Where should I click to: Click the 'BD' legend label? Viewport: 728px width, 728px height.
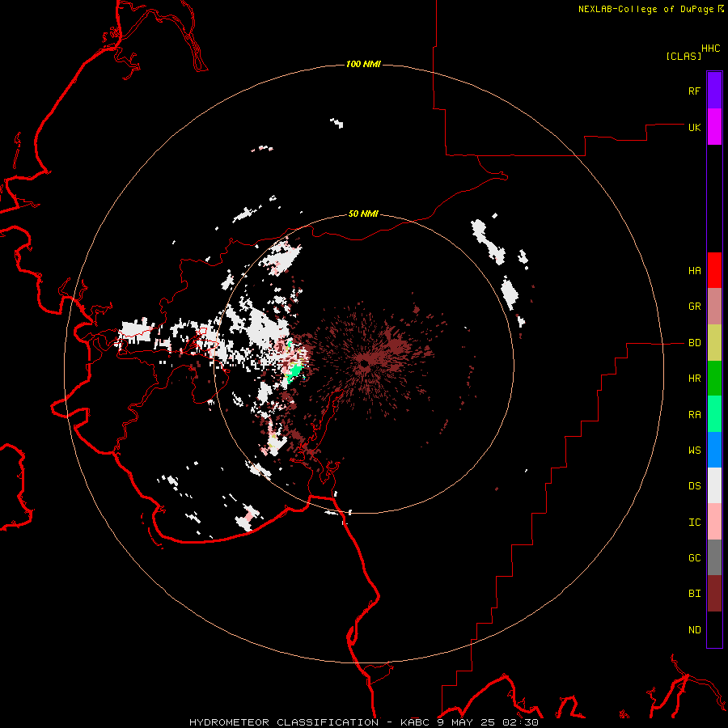pyautogui.click(x=694, y=343)
